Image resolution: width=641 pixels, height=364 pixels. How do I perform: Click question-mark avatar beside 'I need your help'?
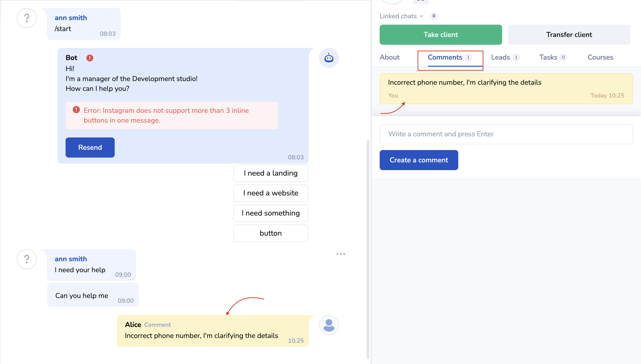[27, 259]
